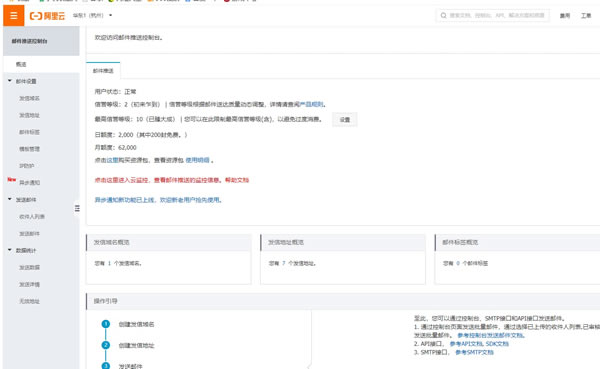The width and height of the screenshot is (600, 369).
Task: Open 模板管理 in the sidebar
Action: tap(29, 149)
